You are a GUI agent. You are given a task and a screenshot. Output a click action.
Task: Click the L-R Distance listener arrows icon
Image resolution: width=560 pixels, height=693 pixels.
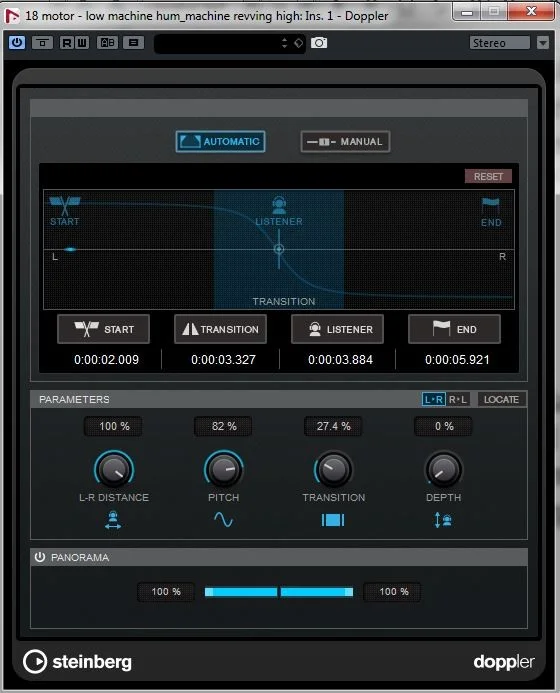click(x=113, y=520)
